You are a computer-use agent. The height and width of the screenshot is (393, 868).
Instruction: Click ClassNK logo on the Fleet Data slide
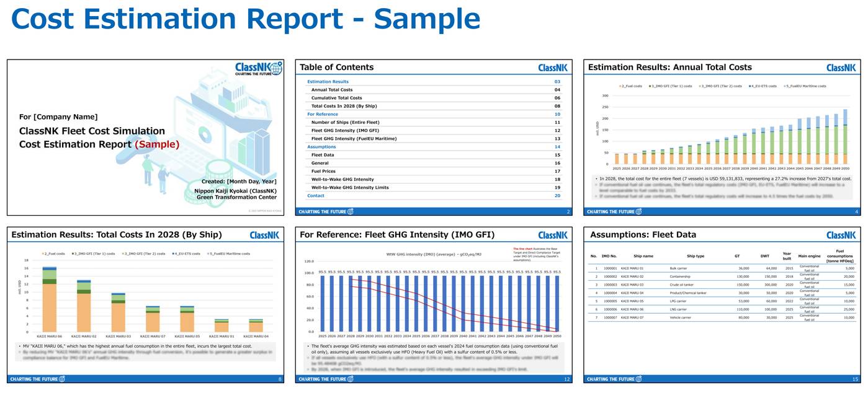point(841,235)
